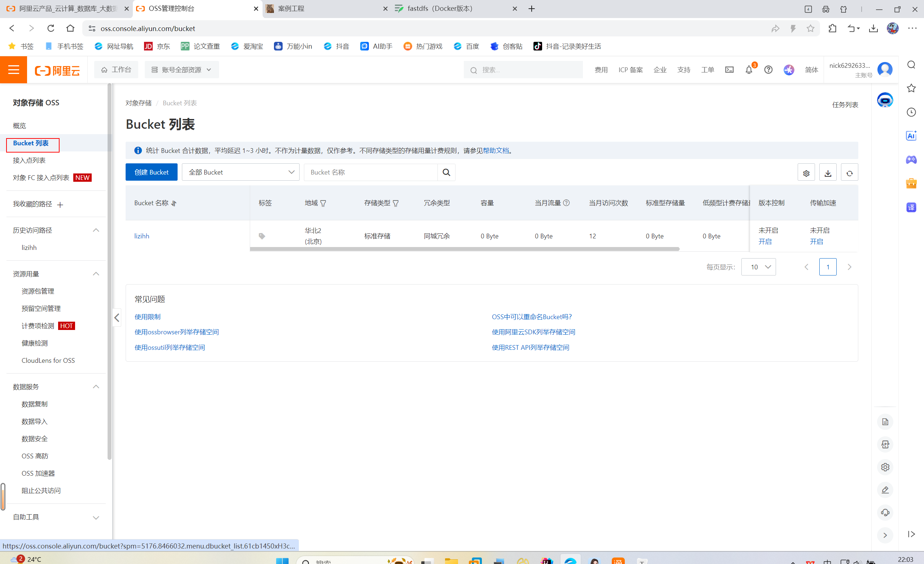The image size is (924, 564).
Task: Enable transfer acceleration via 开启 for lizihh
Action: point(816,242)
